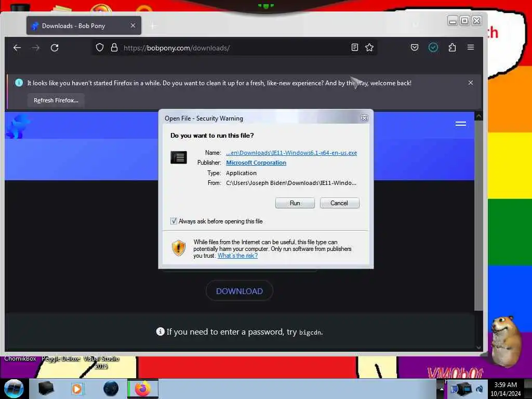Close the Downloads - Bob Pony tab
Screen dimensions: 532x399
point(132,26)
